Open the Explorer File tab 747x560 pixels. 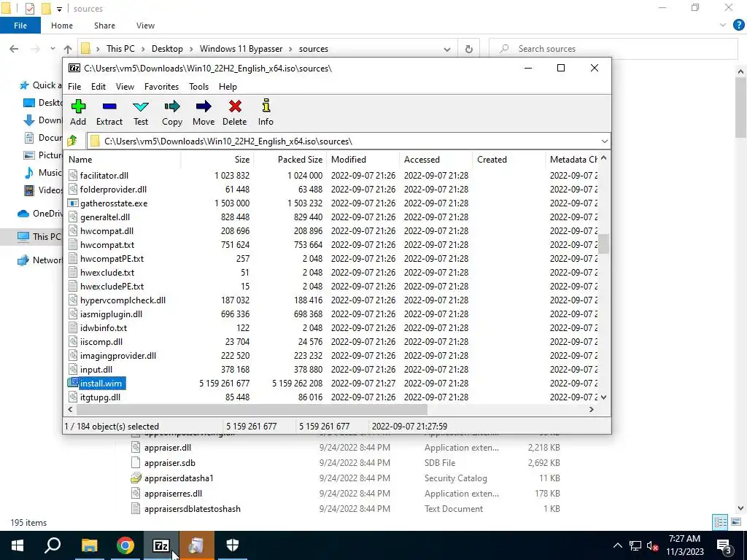pyautogui.click(x=20, y=26)
